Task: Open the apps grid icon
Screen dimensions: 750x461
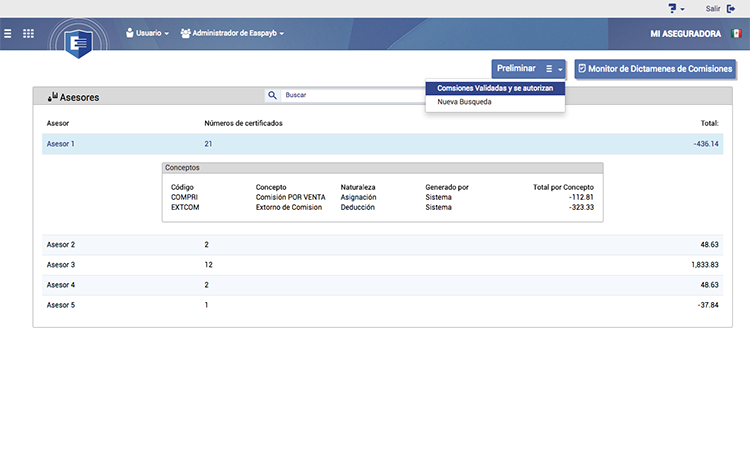Action: [x=28, y=33]
